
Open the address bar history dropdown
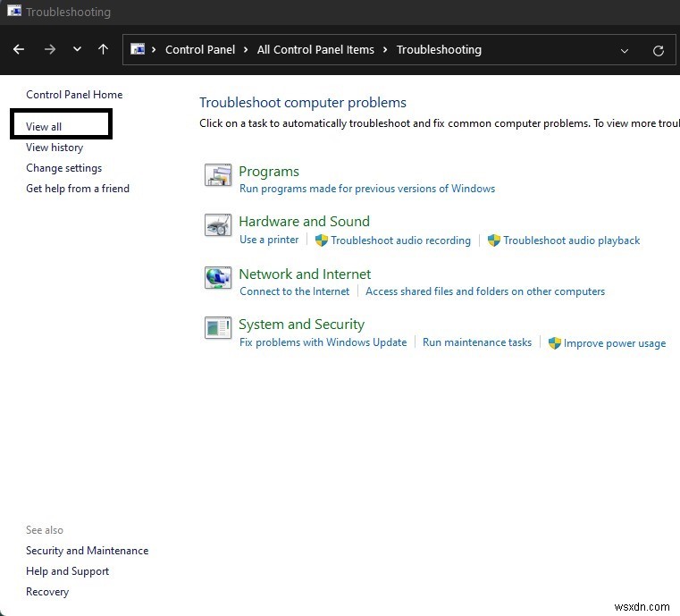pyautogui.click(x=625, y=51)
